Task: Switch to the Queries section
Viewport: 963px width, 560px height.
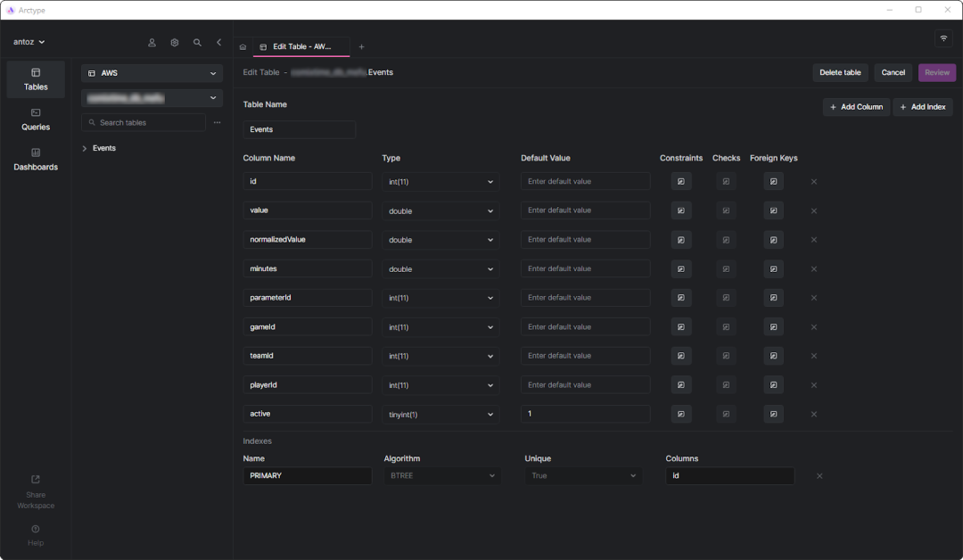Action: 36,119
